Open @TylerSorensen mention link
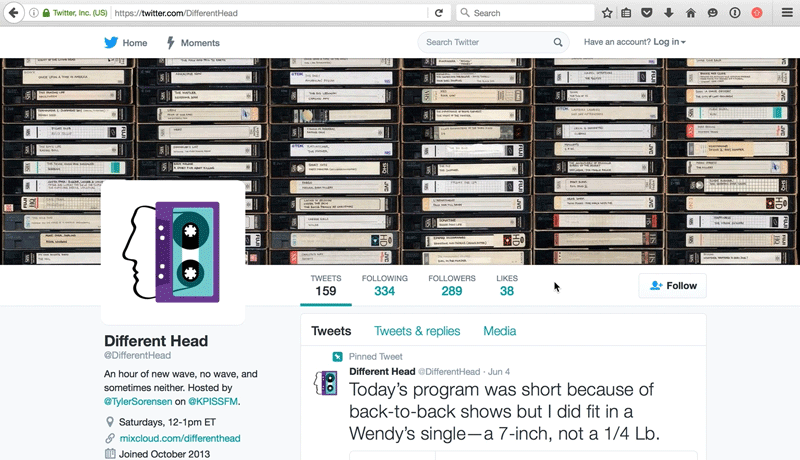Viewport: 800px width, 460px height. pos(138,401)
